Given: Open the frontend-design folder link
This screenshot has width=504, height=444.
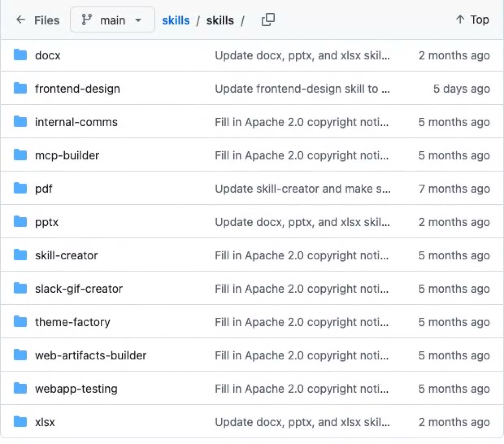Looking at the screenshot, I should 77,89.
